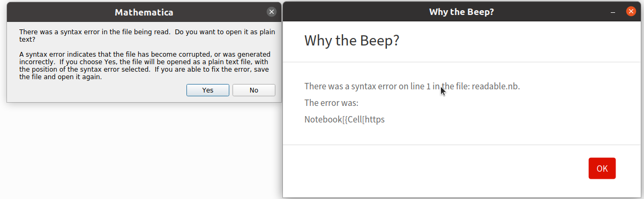644x199 pixels.
Task: Dismiss the beep explanation with OK
Action: pos(602,169)
